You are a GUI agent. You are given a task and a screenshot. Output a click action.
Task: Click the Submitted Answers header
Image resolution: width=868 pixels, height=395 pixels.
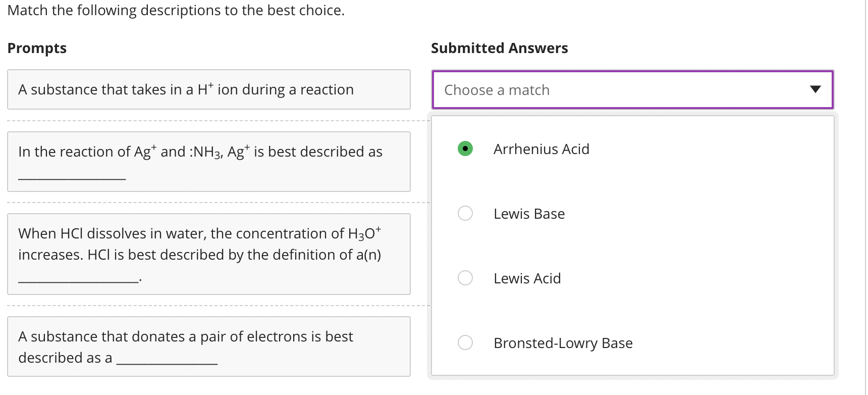click(499, 48)
